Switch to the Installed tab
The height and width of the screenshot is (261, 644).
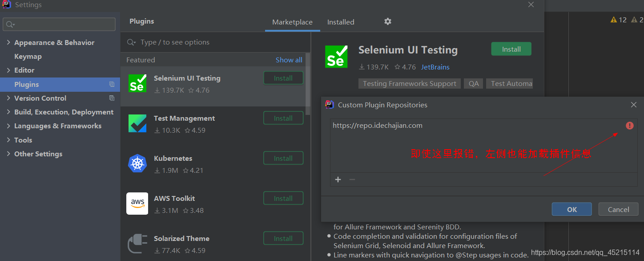pyautogui.click(x=341, y=22)
